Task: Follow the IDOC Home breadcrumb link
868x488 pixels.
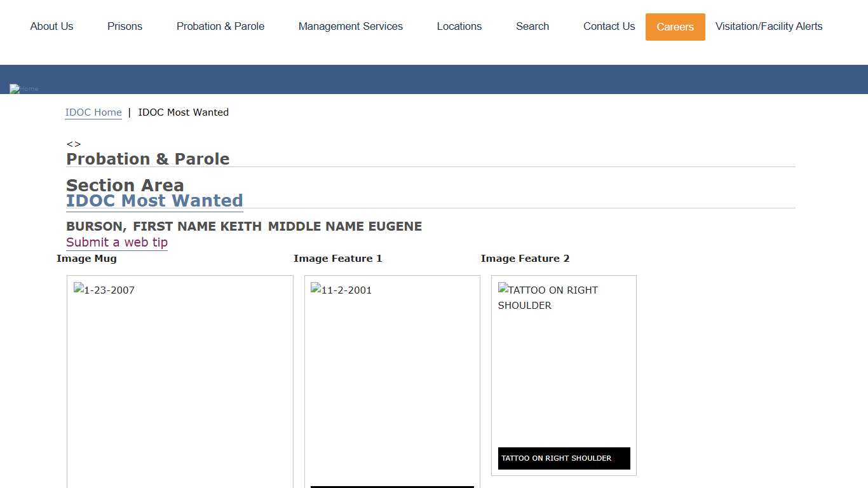Action: (x=93, y=112)
